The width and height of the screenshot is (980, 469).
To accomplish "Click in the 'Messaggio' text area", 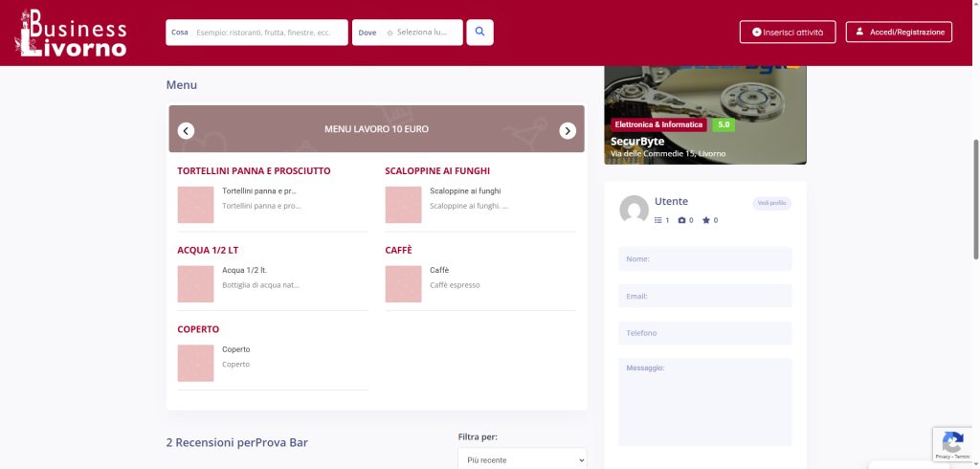I will click(x=704, y=402).
